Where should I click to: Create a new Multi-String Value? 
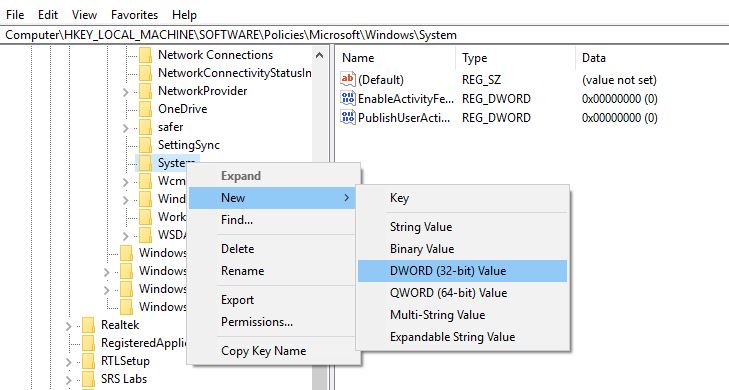pos(463,315)
